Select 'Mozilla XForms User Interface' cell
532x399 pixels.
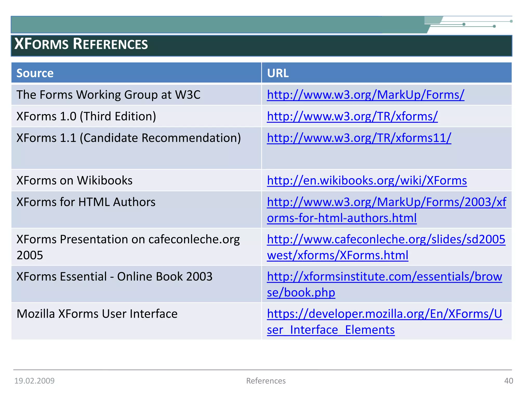[x=136, y=321]
